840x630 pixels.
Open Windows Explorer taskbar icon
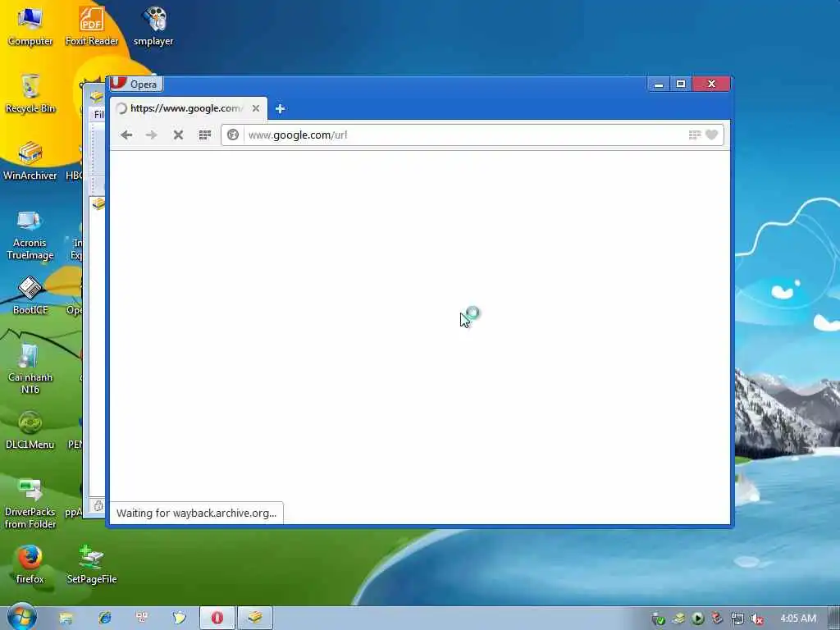[x=66, y=619]
